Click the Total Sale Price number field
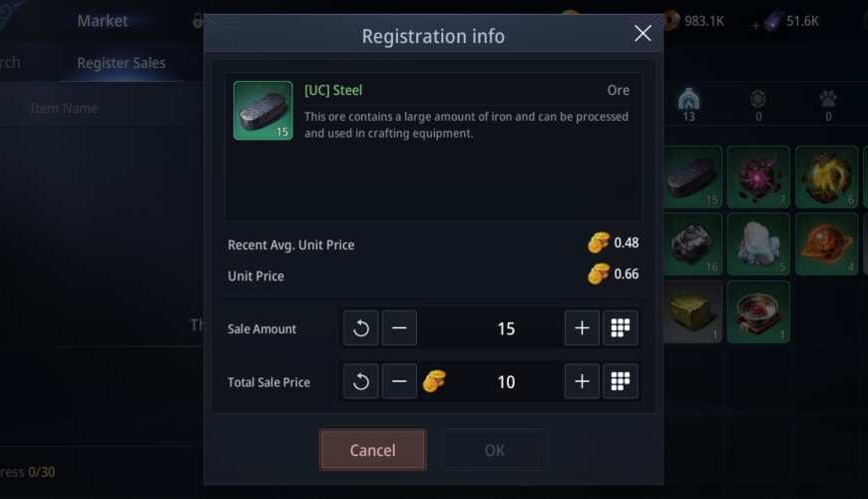Image resolution: width=868 pixels, height=499 pixels. coord(505,381)
